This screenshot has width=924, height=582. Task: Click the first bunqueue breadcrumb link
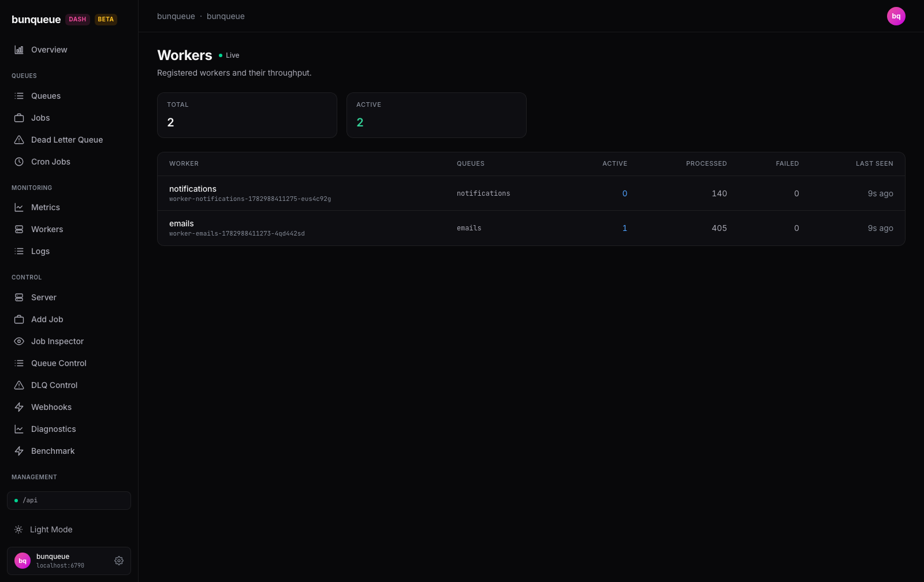pyautogui.click(x=176, y=16)
